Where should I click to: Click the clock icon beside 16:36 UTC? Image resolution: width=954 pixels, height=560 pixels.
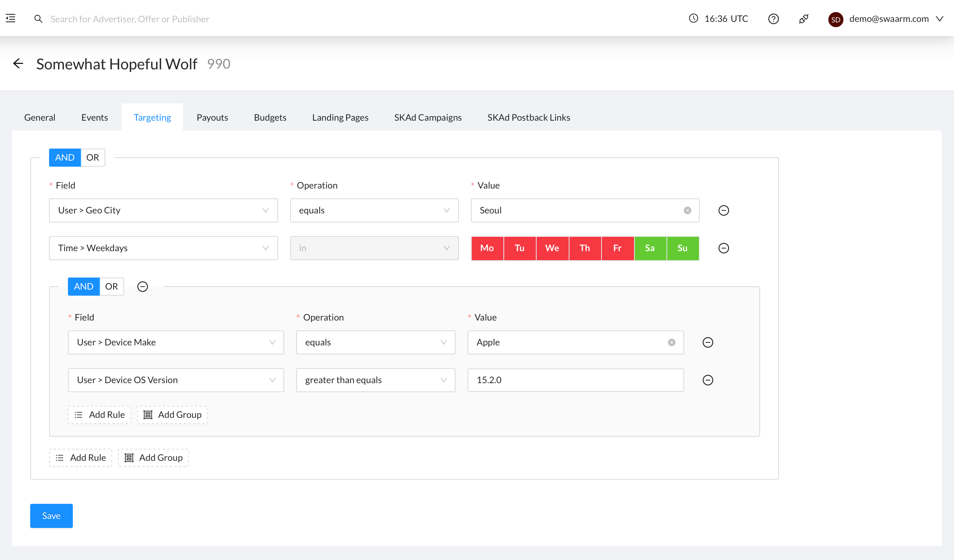click(693, 18)
